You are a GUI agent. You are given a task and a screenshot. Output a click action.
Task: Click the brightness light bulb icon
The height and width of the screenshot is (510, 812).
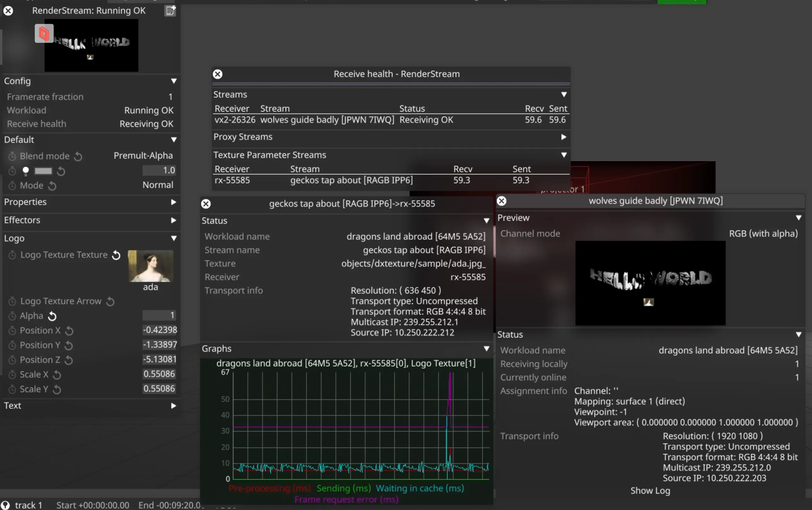[26, 171]
